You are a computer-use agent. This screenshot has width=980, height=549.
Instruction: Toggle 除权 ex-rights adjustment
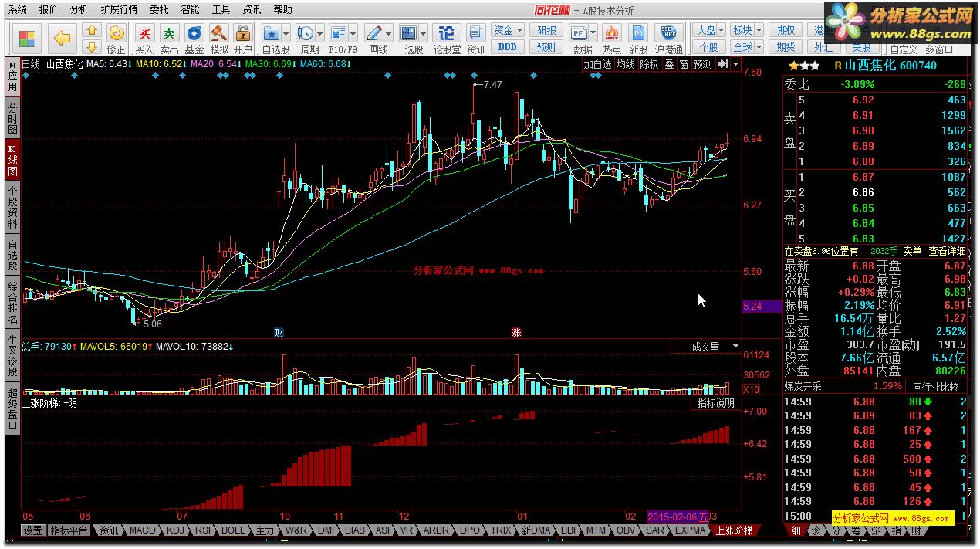(650, 65)
